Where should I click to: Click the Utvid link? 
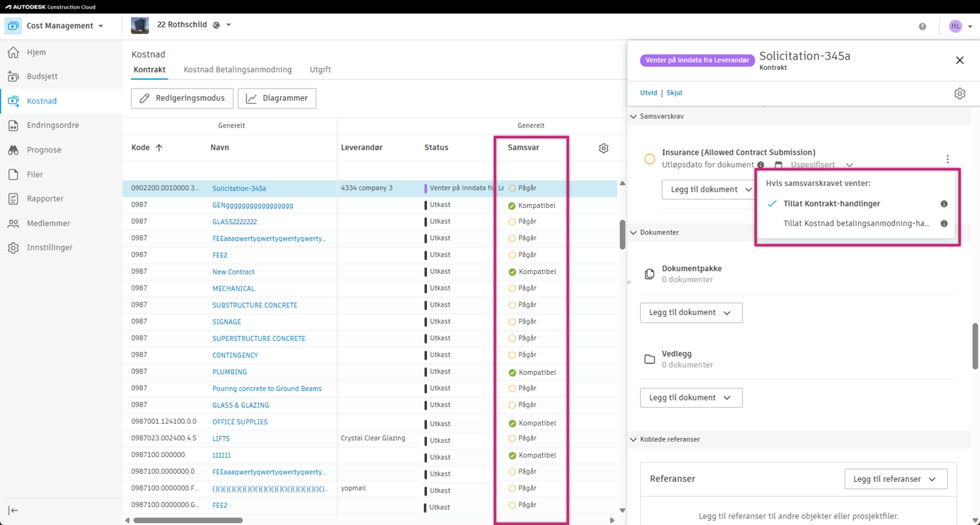pos(649,93)
